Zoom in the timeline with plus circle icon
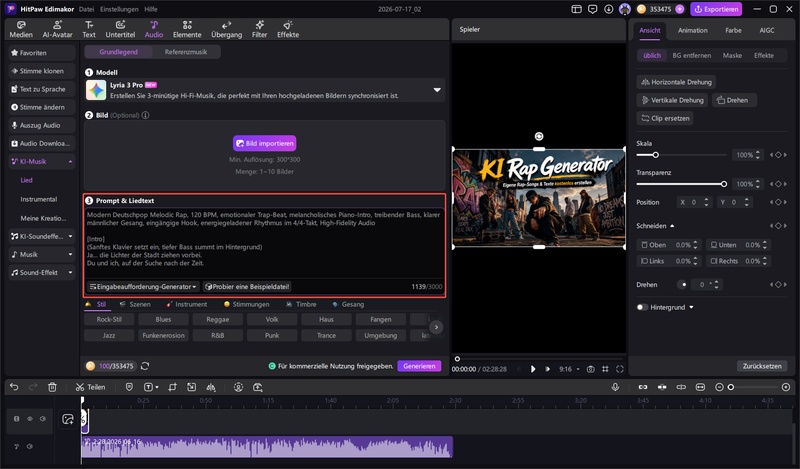 pyautogui.click(x=786, y=387)
